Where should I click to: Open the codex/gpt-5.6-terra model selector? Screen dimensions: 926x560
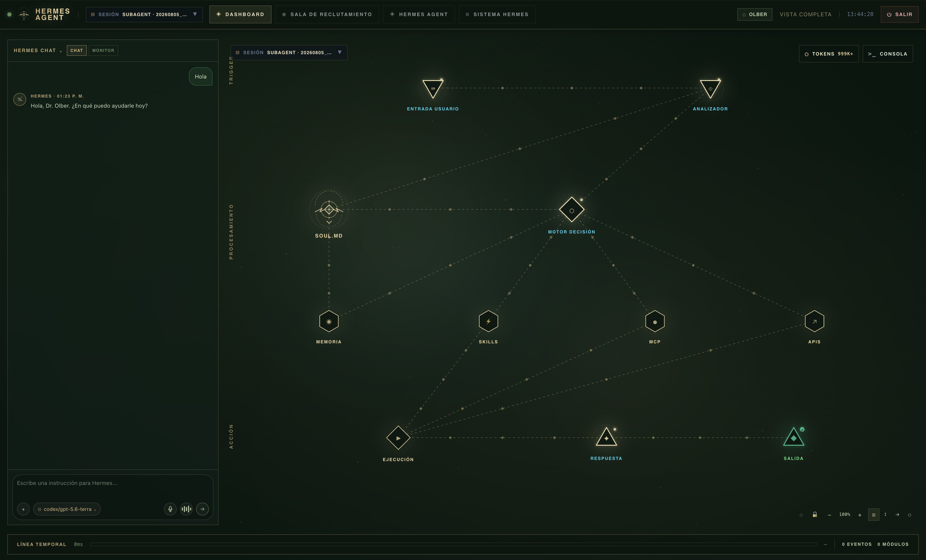pyautogui.click(x=67, y=509)
